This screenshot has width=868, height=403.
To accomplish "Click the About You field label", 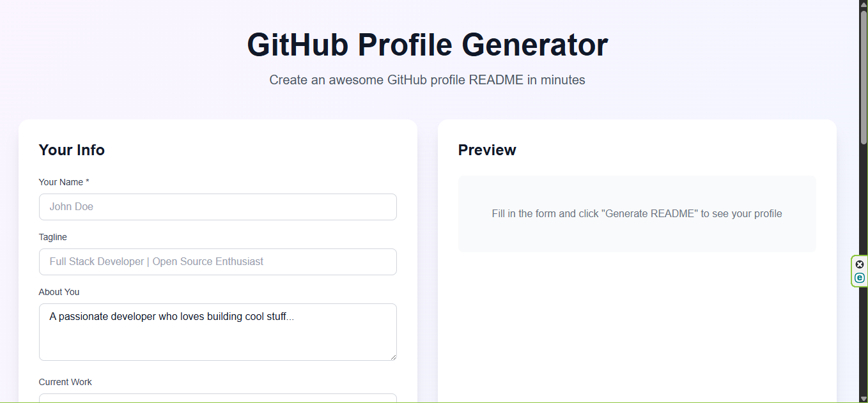I will 59,292.
